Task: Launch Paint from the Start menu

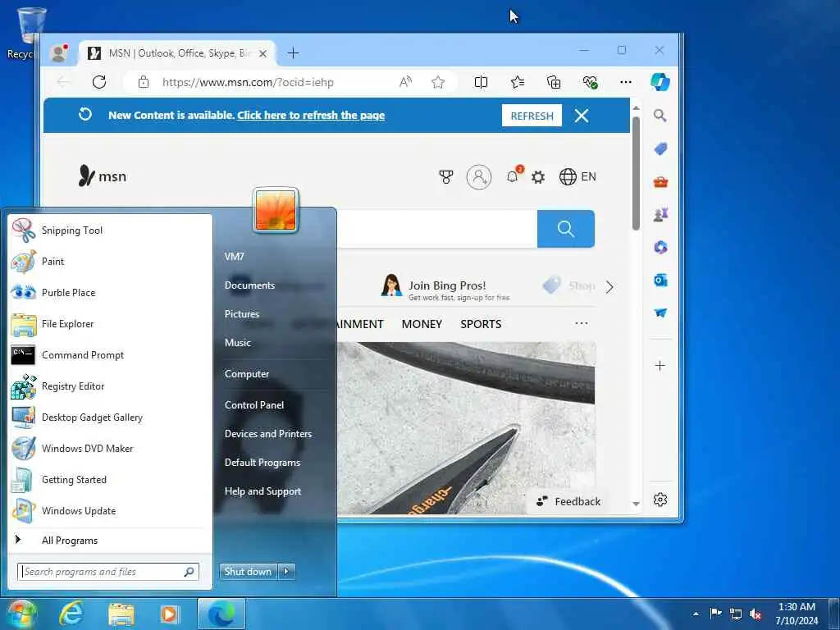Action: [110, 262]
